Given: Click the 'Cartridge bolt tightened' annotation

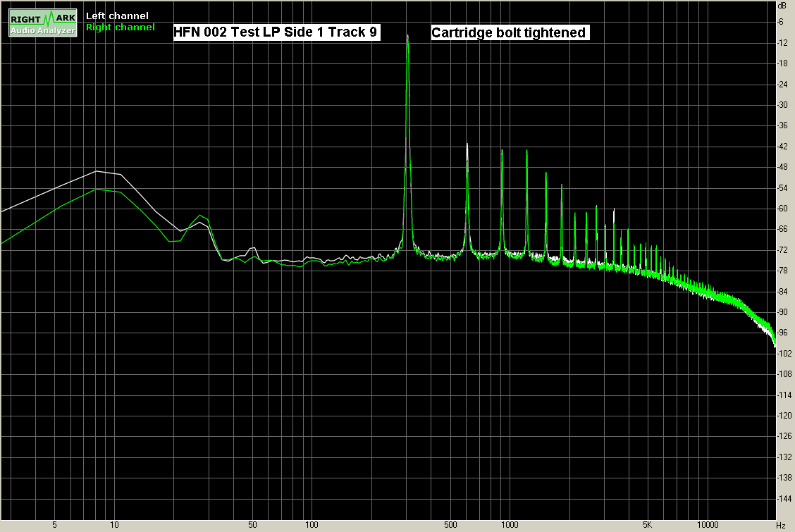Looking at the screenshot, I should click(x=509, y=33).
